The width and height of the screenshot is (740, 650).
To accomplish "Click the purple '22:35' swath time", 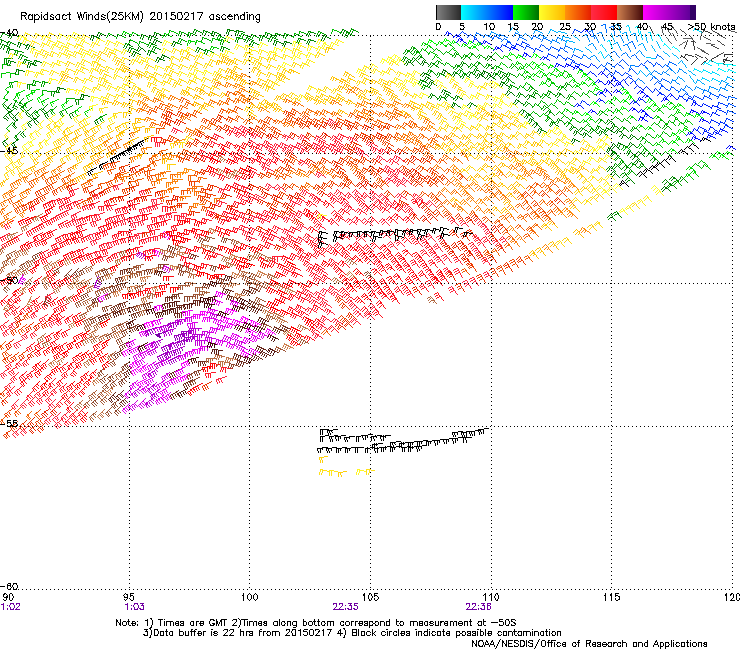I will [345, 607].
